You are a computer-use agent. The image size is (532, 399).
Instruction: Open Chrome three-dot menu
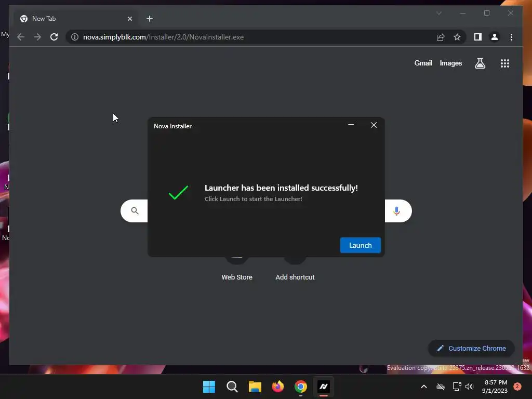511,37
